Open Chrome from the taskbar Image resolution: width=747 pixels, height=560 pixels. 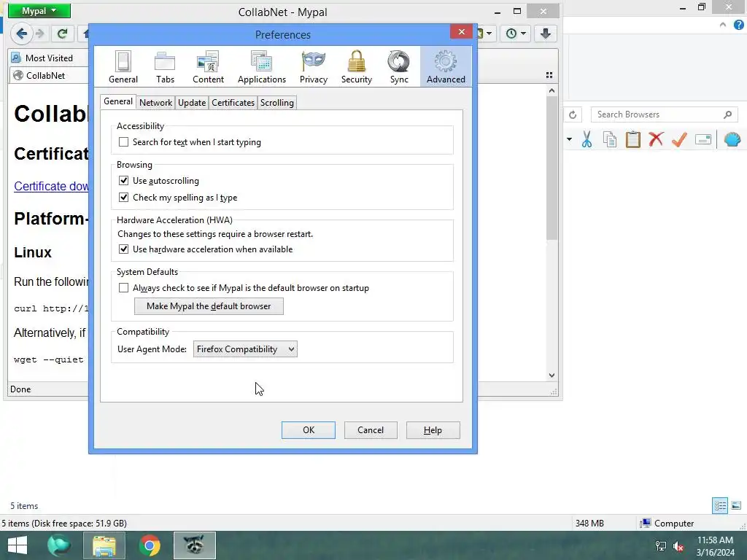pyautogui.click(x=150, y=545)
